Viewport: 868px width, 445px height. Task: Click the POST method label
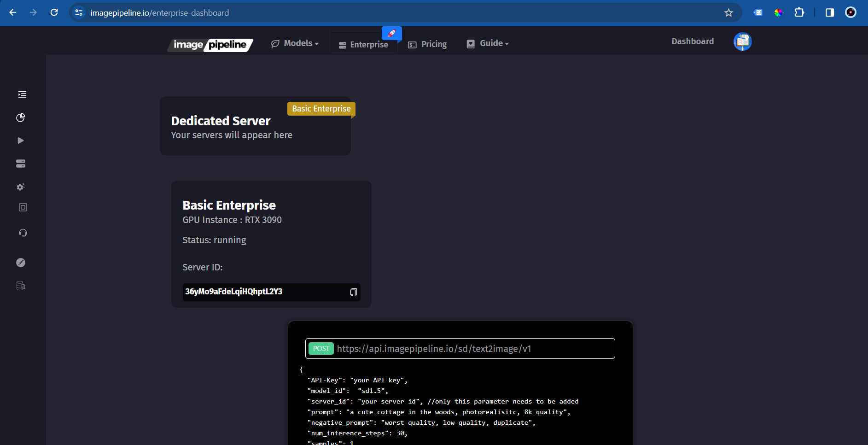[x=321, y=349]
